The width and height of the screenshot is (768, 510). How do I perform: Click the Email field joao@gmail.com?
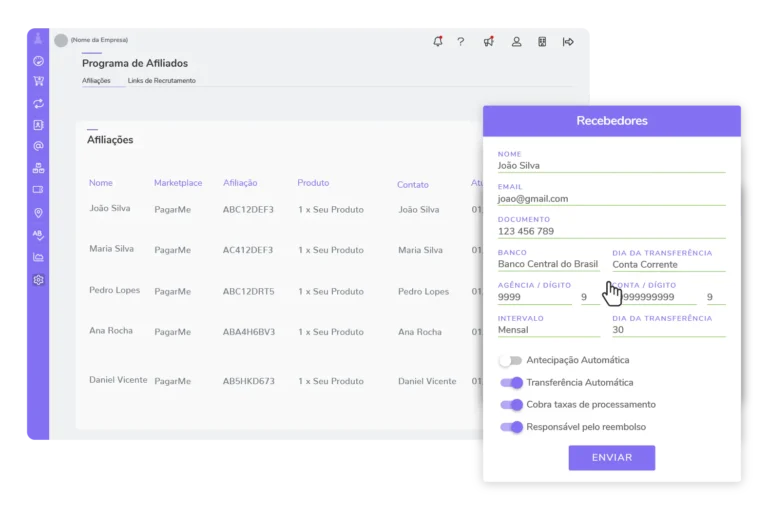pos(611,198)
